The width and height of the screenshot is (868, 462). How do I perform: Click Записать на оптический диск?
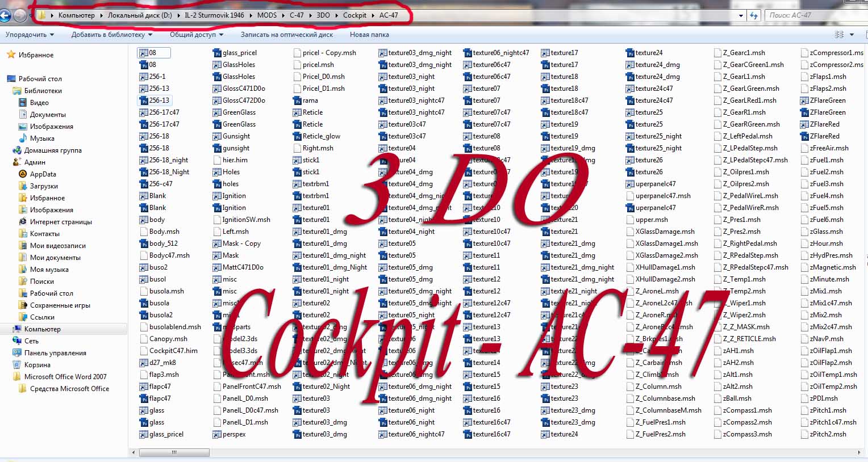[287, 35]
